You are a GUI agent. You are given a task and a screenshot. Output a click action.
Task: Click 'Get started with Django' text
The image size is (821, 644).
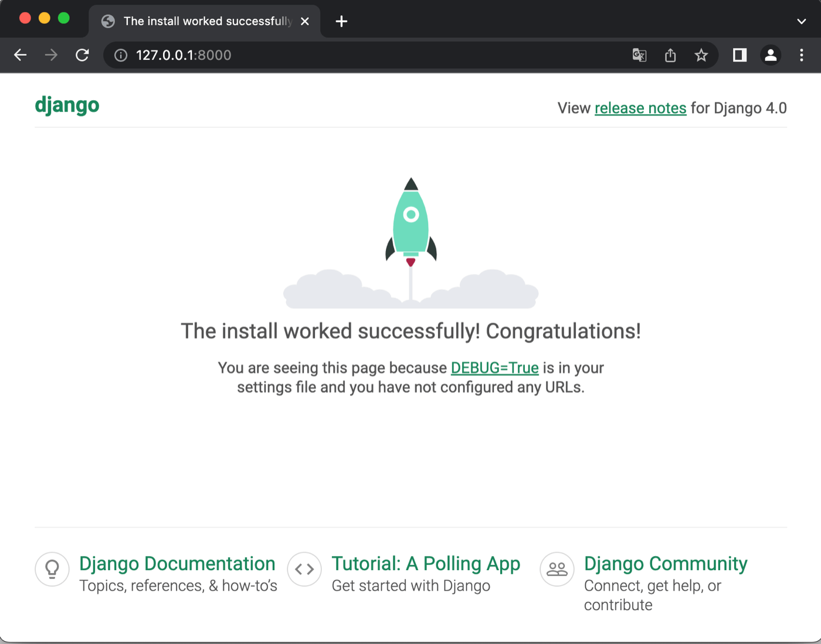click(x=411, y=586)
